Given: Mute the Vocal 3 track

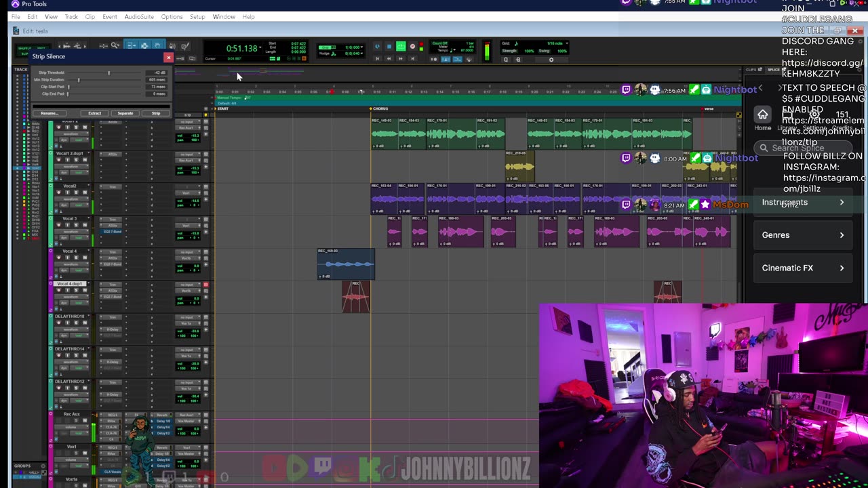Looking at the screenshot, I should click(x=85, y=225).
